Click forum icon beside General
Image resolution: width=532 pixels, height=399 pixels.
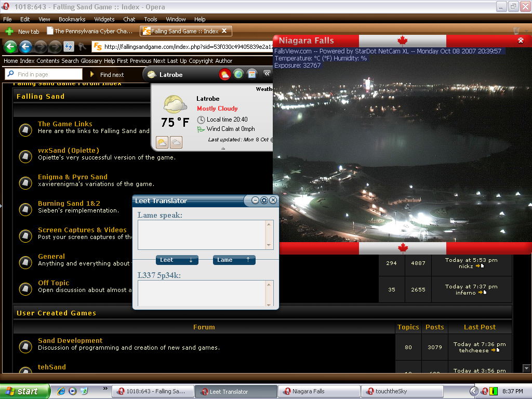point(25,262)
